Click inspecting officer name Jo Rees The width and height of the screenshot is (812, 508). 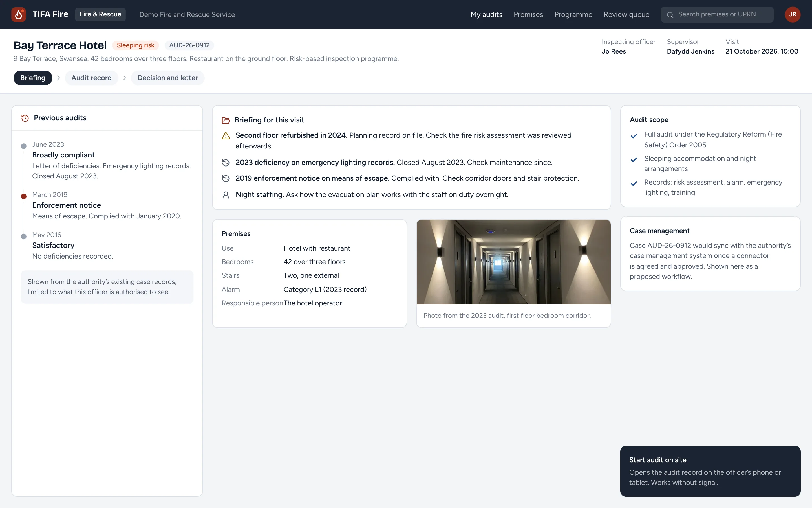(x=614, y=51)
